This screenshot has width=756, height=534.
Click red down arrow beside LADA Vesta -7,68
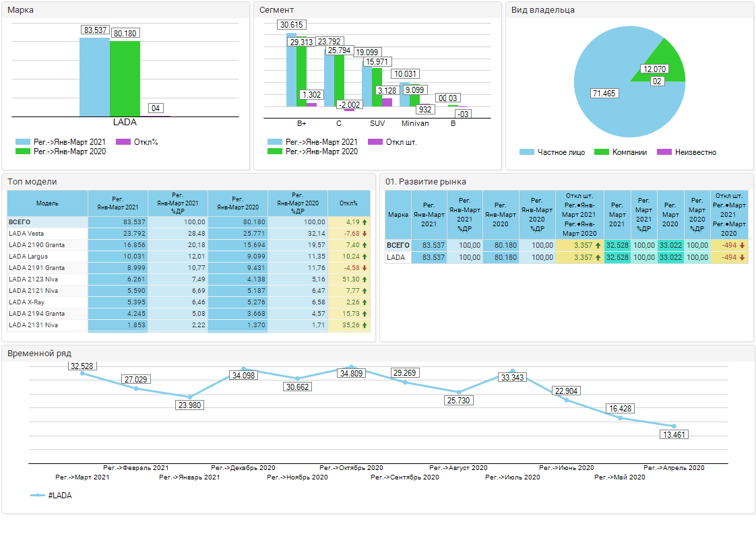click(365, 234)
